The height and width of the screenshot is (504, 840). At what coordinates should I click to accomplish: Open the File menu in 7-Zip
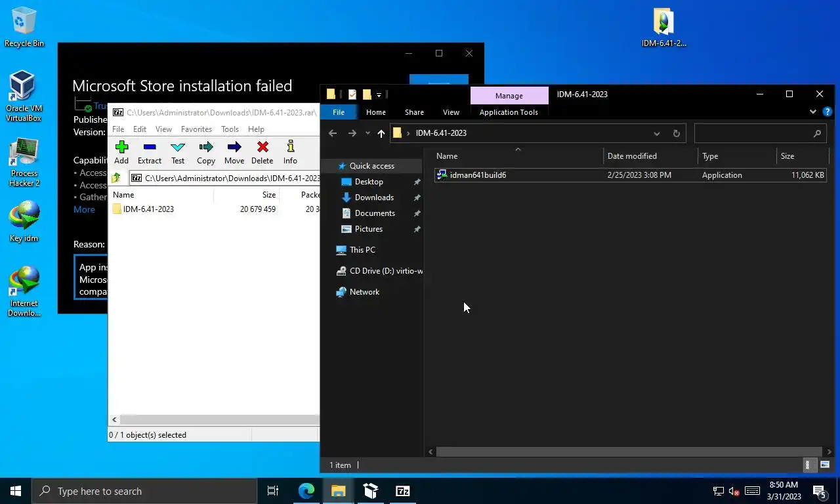[118, 129]
